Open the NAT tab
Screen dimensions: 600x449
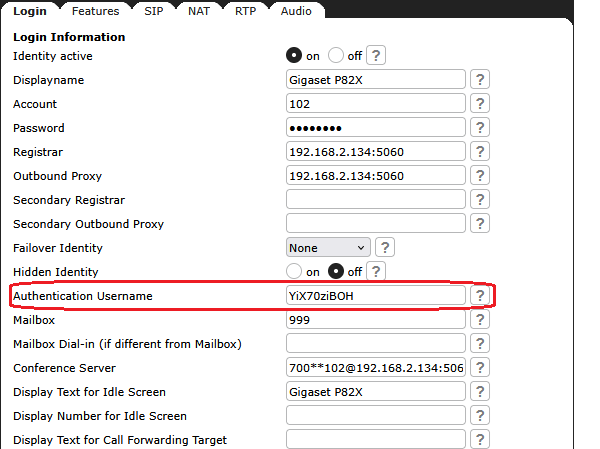pos(199,11)
